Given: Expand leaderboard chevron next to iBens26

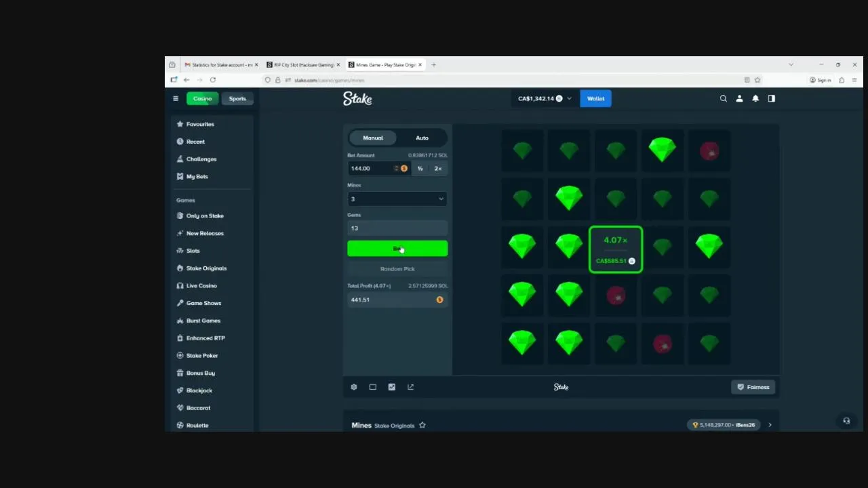Looking at the screenshot, I should point(770,425).
